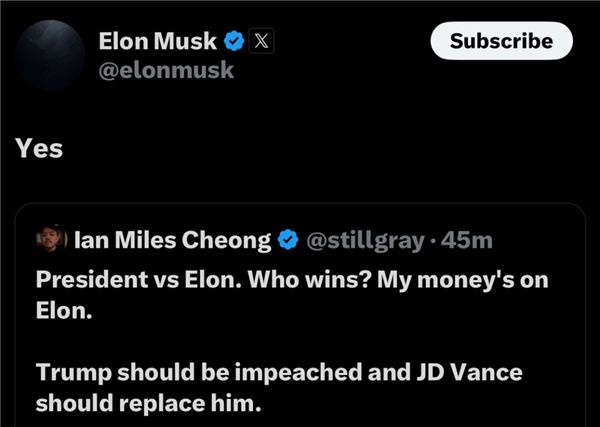Open Elon Musk's profile picture
The width and height of the screenshot is (600, 427).
tap(47, 55)
